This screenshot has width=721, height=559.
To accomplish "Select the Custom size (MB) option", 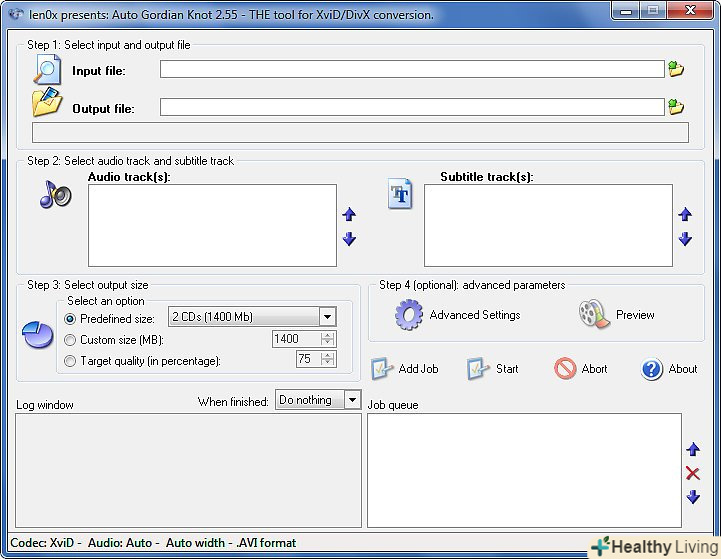I will pos(70,339).
